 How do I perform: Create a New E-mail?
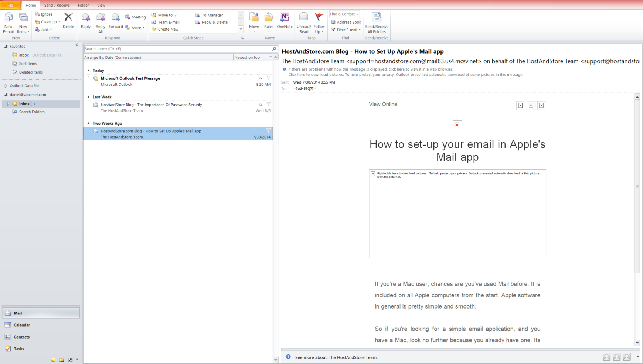coord(8,23)
